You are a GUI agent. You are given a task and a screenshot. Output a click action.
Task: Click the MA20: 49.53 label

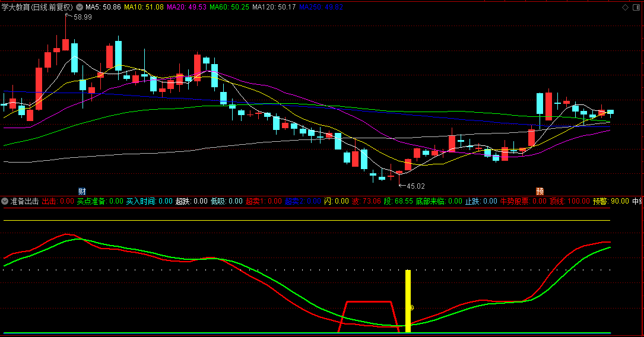pos(186,7)
